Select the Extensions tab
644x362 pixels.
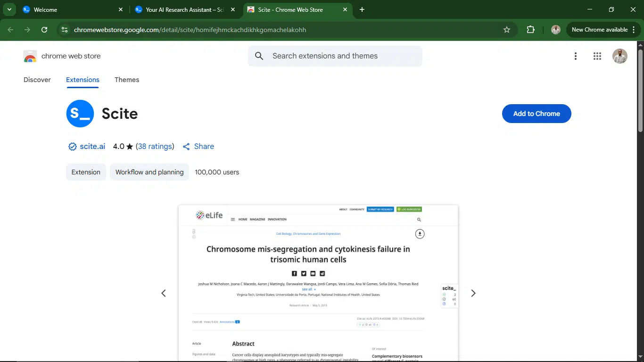pos(83,80)
